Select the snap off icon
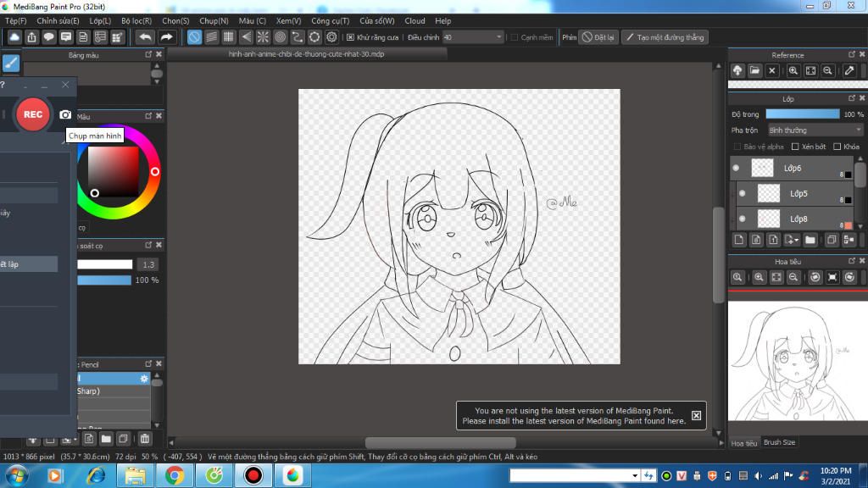Screen dimensions: 868x488 point(194,37)
